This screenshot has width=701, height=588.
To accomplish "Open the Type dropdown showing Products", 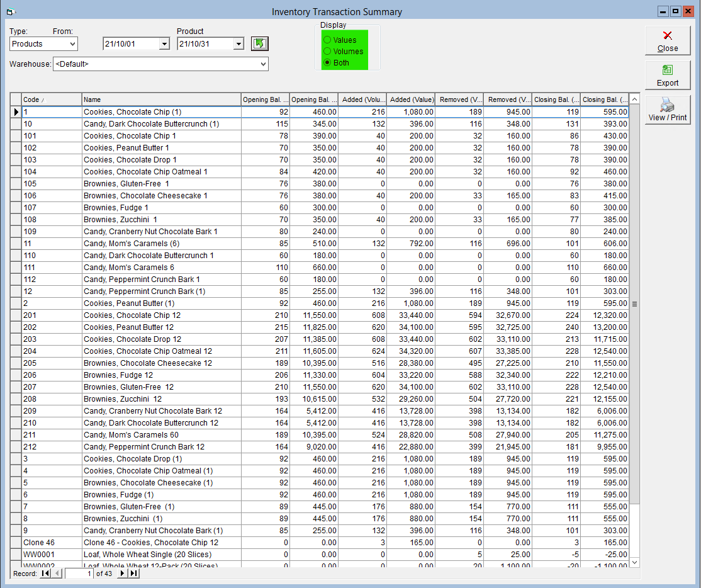I will point(72,44).
